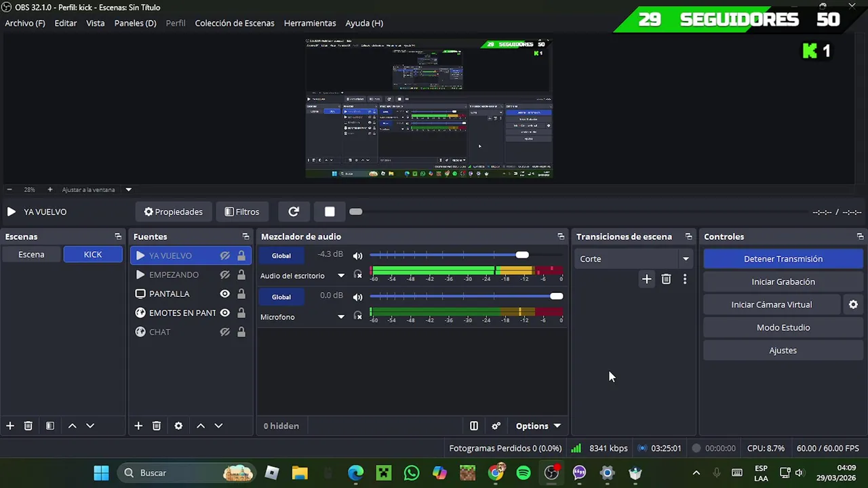Viewport: 868px width, 488px height.
Task: Open transition properties three-dot menu
Action: [685, 279]
